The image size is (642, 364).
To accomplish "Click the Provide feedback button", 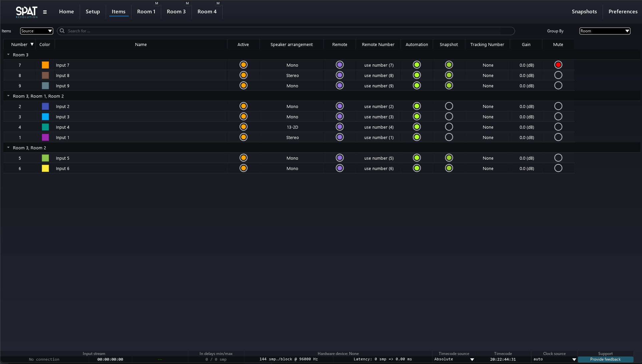I will [605, 359].
